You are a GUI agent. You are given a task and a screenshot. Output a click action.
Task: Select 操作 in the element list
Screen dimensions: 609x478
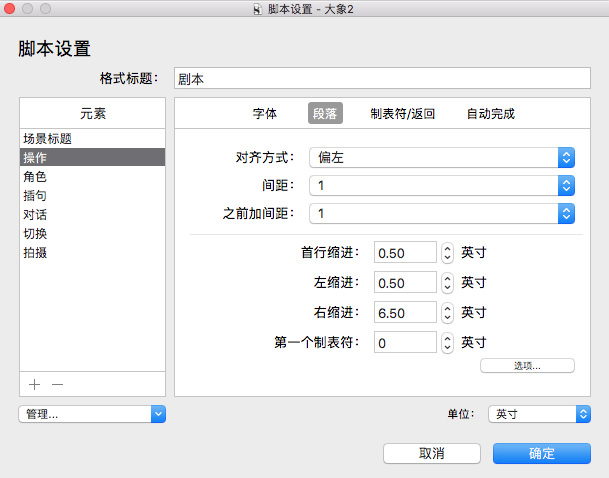point(92,157)
